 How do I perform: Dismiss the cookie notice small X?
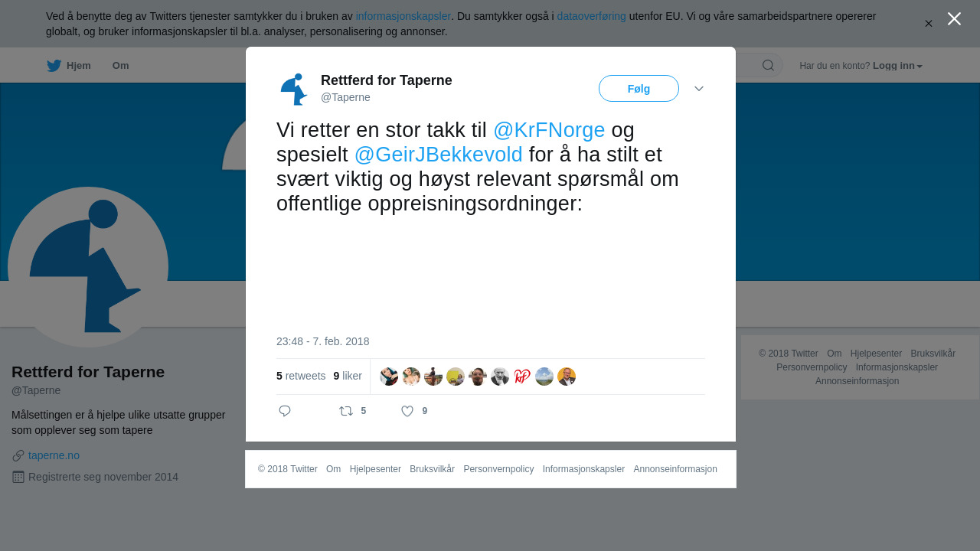click(929, 24)
